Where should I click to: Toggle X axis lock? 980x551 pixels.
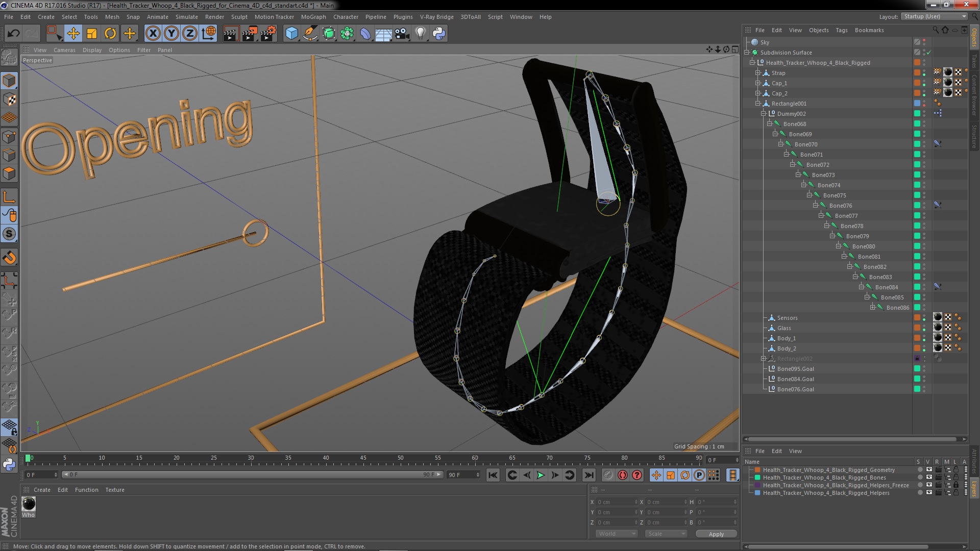point(153,34)
